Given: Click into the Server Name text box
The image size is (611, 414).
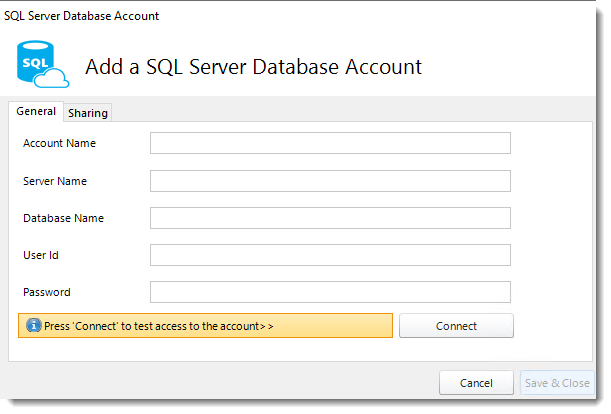Looking at the screenshot, I should click(330, 181).
